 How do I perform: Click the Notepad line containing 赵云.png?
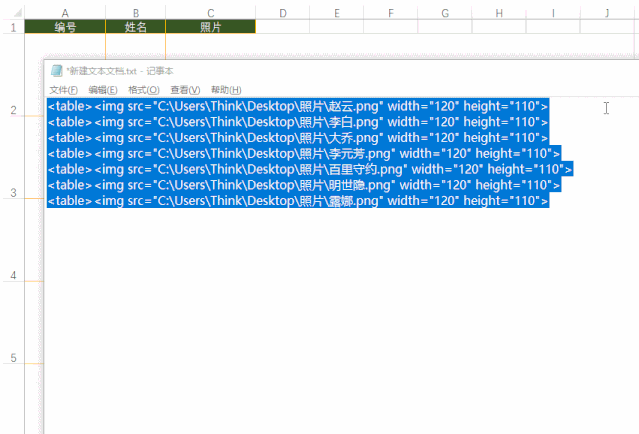298,106
